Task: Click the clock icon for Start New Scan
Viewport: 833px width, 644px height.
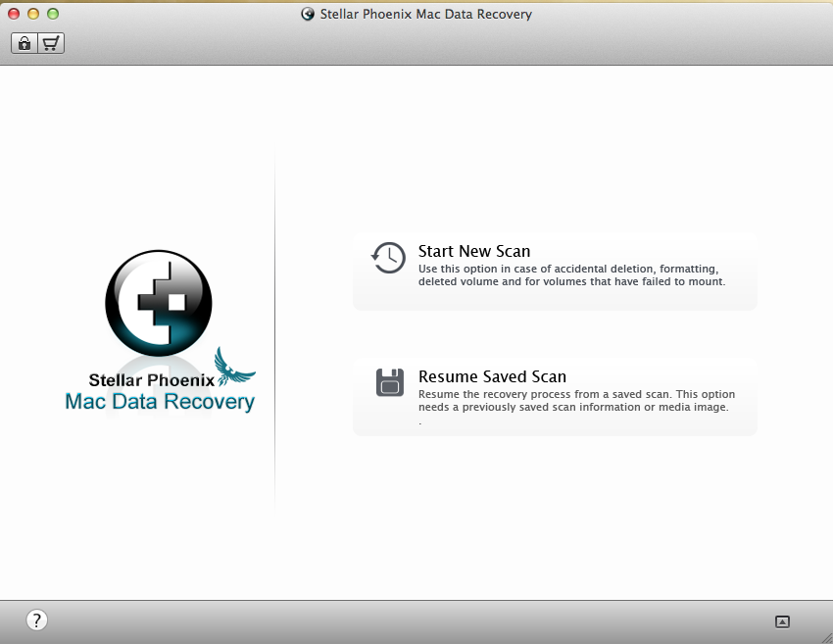Action: [388, 258]
